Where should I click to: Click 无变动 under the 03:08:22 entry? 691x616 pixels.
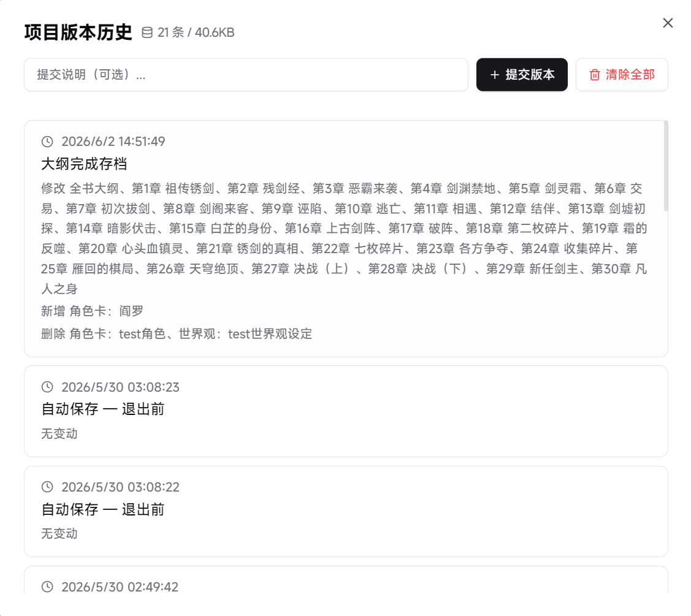tap(59, 534)
